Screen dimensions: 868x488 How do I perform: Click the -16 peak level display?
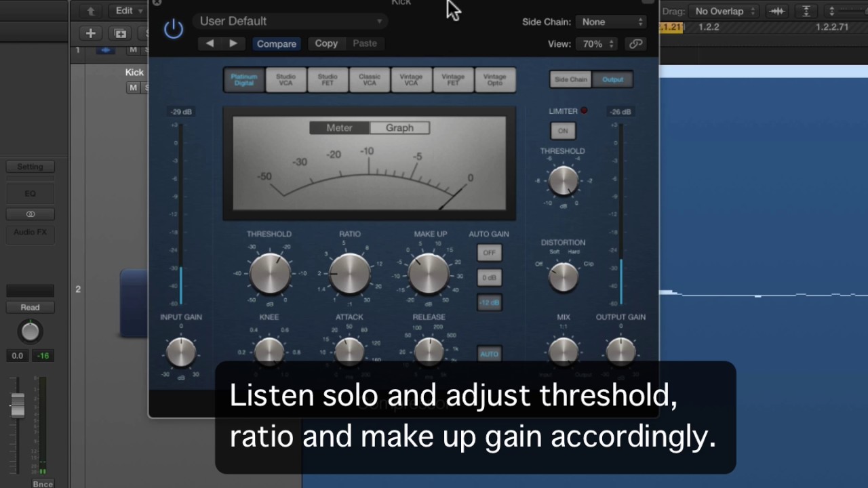click(x=43, y=356)
